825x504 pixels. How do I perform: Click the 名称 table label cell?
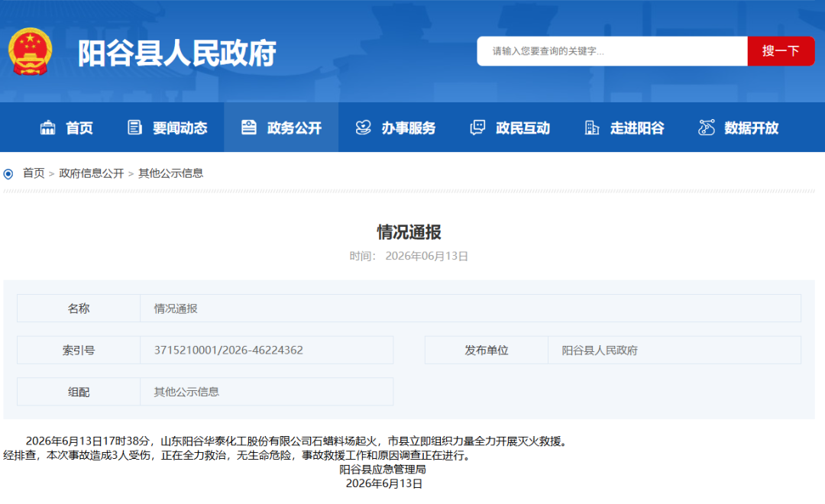click(79, 309)
